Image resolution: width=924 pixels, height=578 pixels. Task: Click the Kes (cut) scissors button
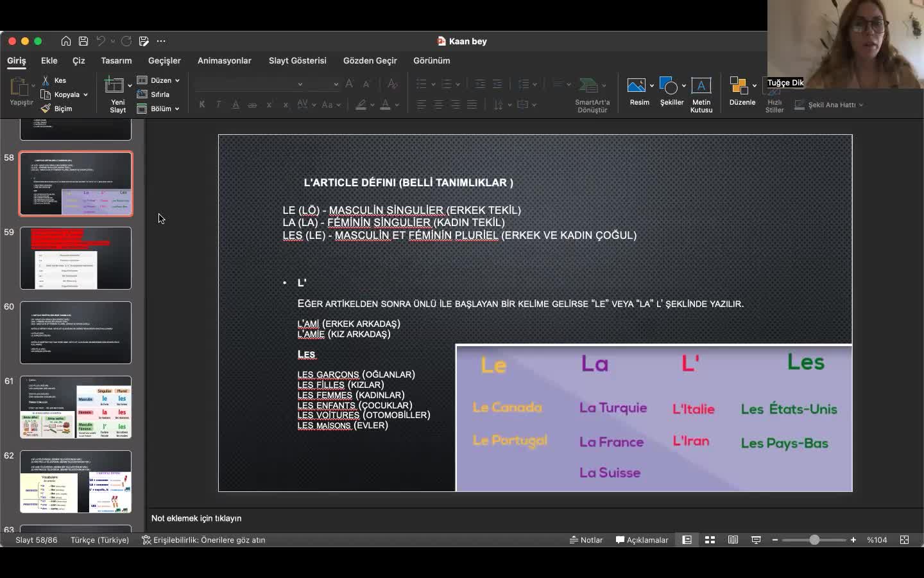pyautogui.click(x=54, y=80)
